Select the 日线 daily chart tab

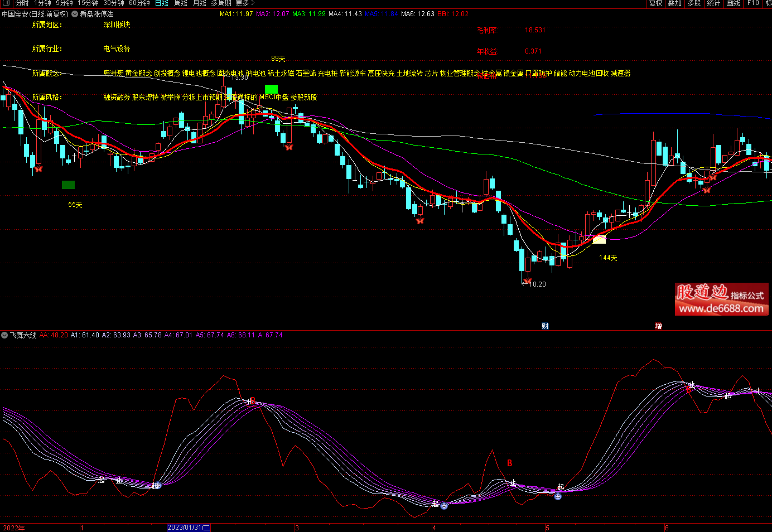tap(161, 3)
